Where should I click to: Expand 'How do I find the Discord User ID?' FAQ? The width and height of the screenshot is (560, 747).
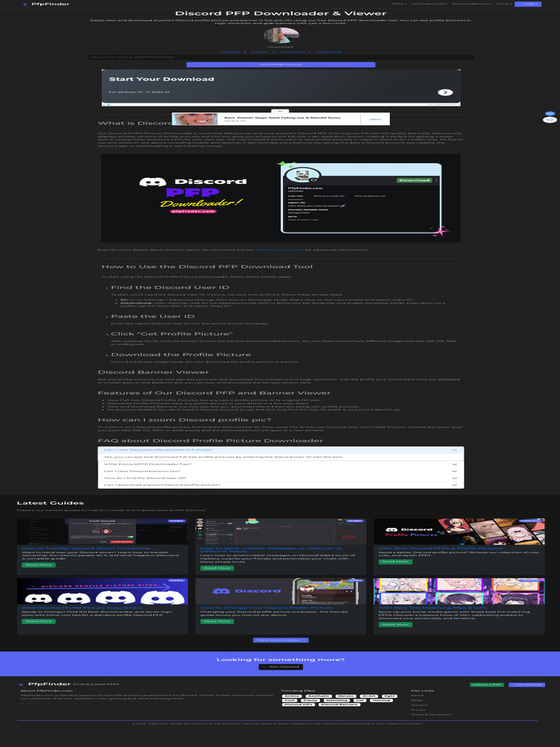pyautogui.click(x=281, y=478)
